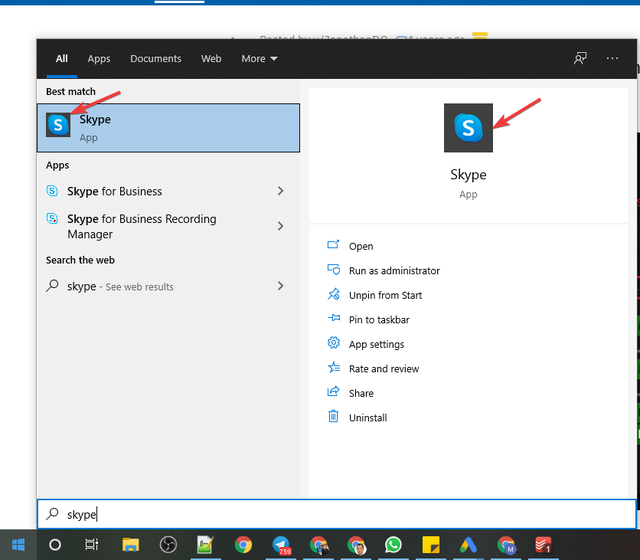Open the More dropdown filter
640x560 pixels.
(259, 59)
